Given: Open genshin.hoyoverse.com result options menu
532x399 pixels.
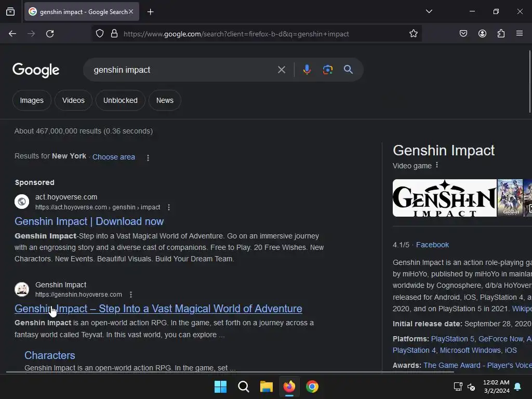Looking at the screenshot, I should point(130,295).
